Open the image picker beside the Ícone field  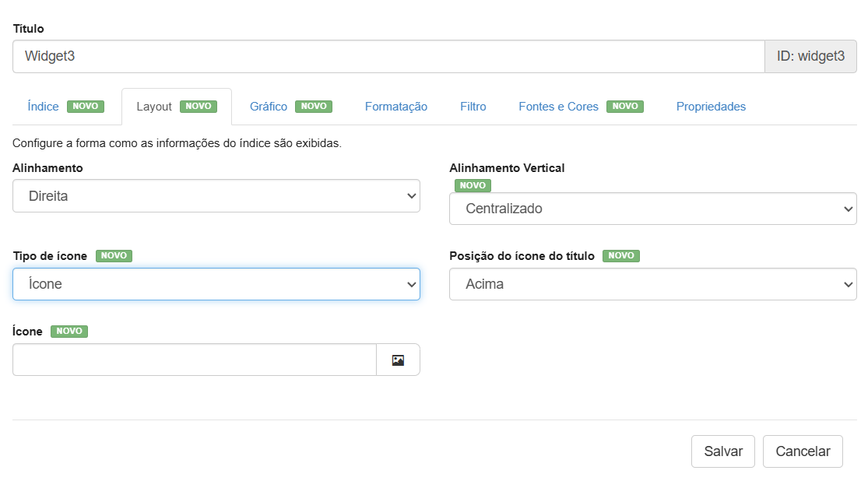[398, 360]
